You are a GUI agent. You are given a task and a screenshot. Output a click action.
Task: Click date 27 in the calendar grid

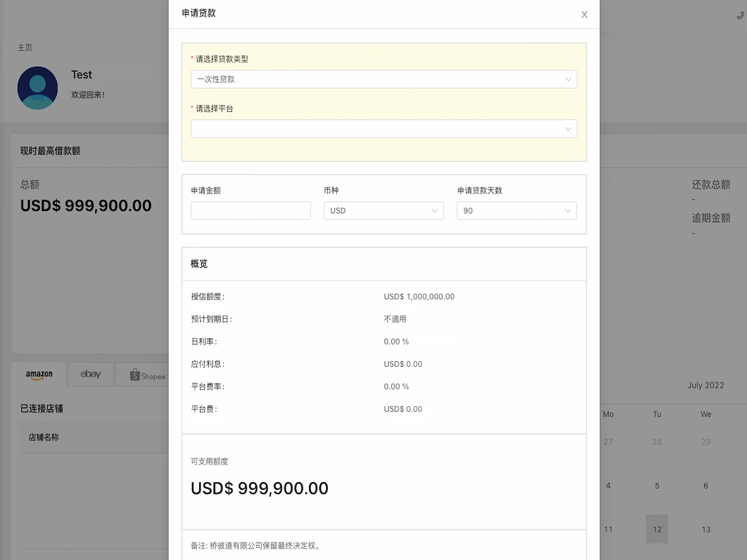click(x=608, y=442)
